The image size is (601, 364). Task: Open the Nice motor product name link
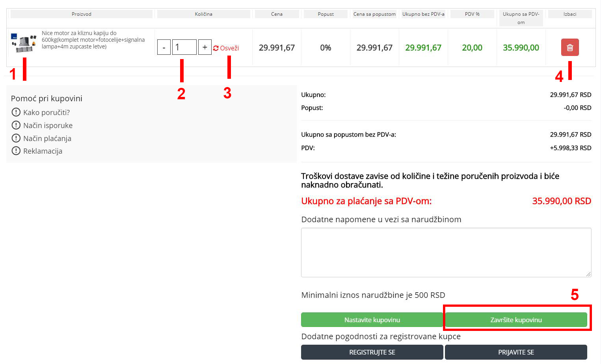[x=93, y=40]
